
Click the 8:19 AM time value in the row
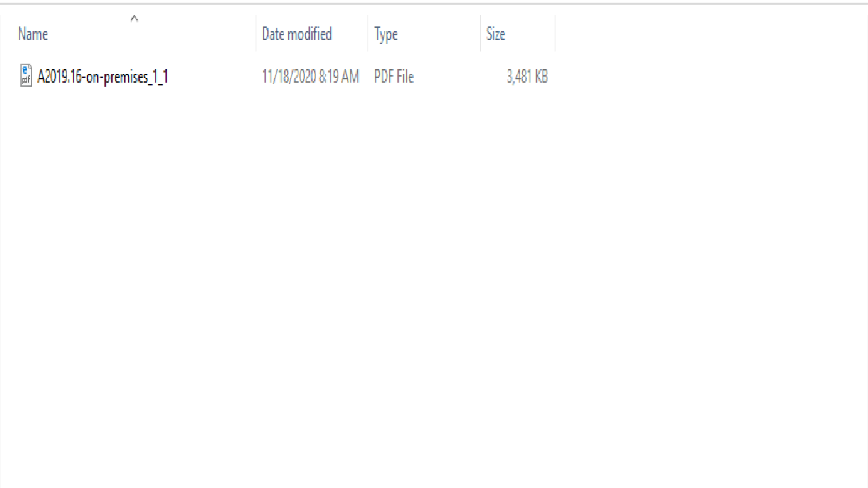[x=340, y=77]
